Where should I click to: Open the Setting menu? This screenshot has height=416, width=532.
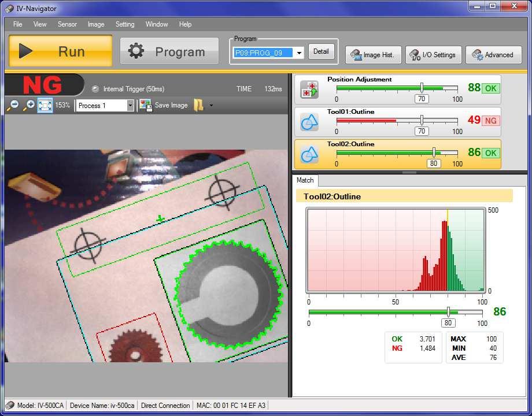125,24
